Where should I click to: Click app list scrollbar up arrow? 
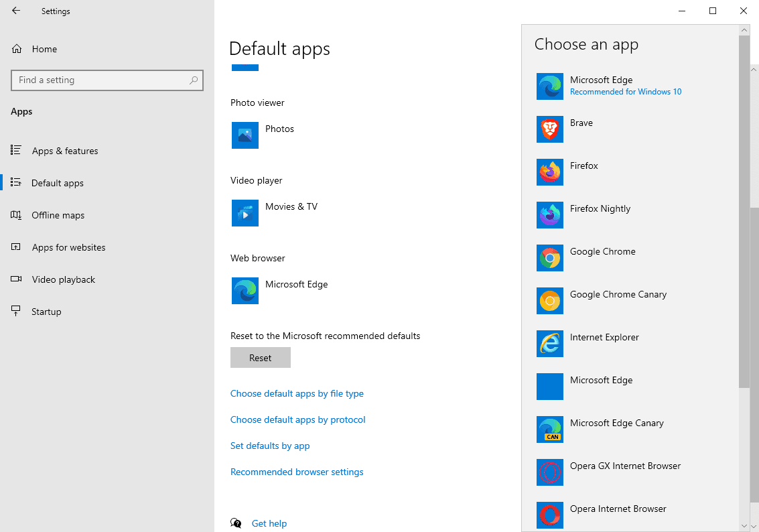click(x=744, y=30)
